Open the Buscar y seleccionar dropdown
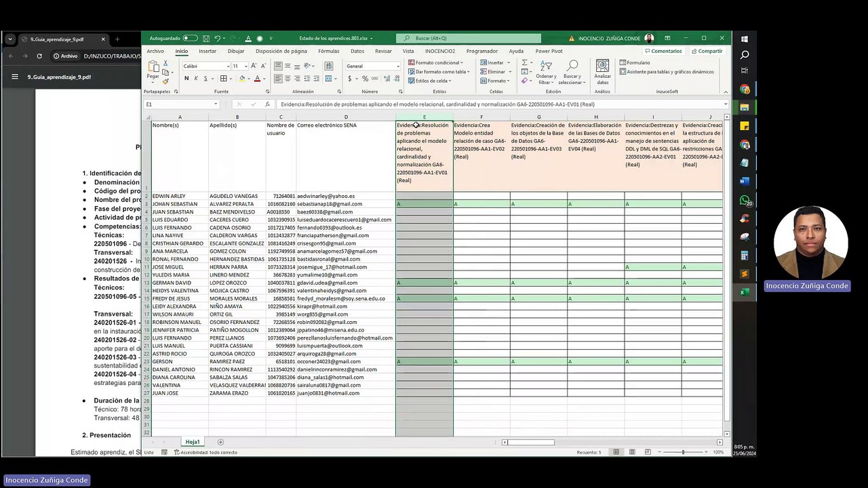Screen dimensions: 868x488 (571, 73)
